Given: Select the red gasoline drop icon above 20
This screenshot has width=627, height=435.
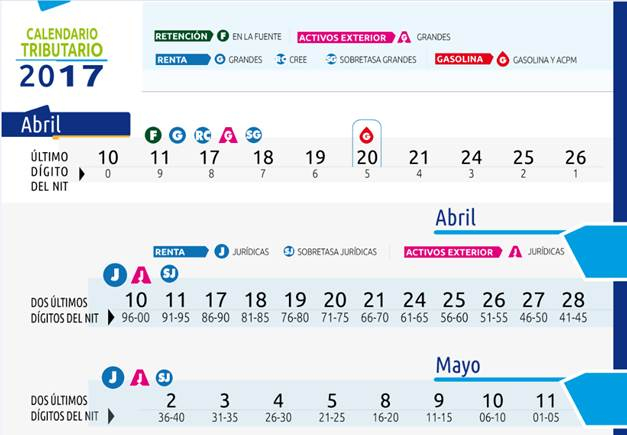Looking at the screenshot, I should point(366,136).
